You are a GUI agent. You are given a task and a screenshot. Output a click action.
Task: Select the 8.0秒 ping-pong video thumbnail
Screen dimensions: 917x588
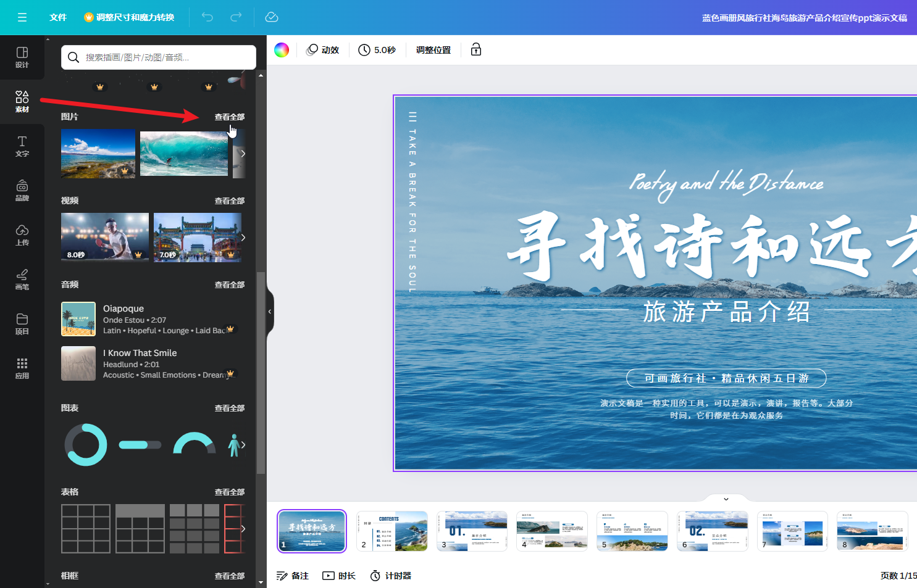[105, 238]
